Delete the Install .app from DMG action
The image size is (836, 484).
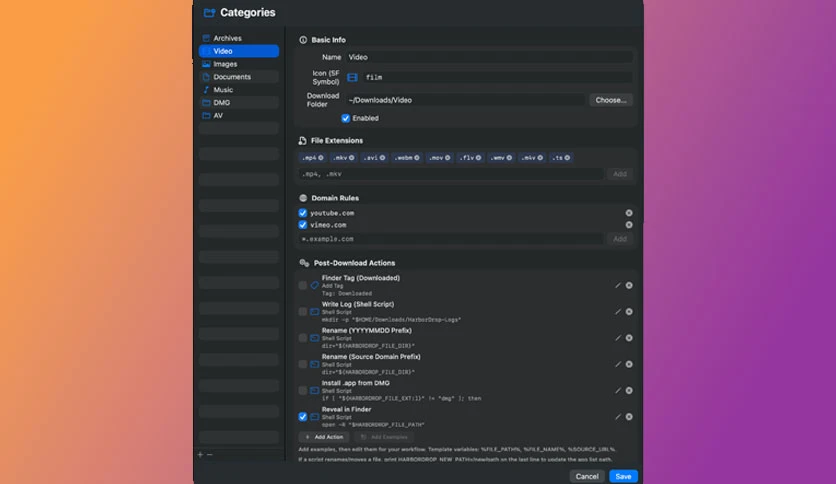[629, 391]
